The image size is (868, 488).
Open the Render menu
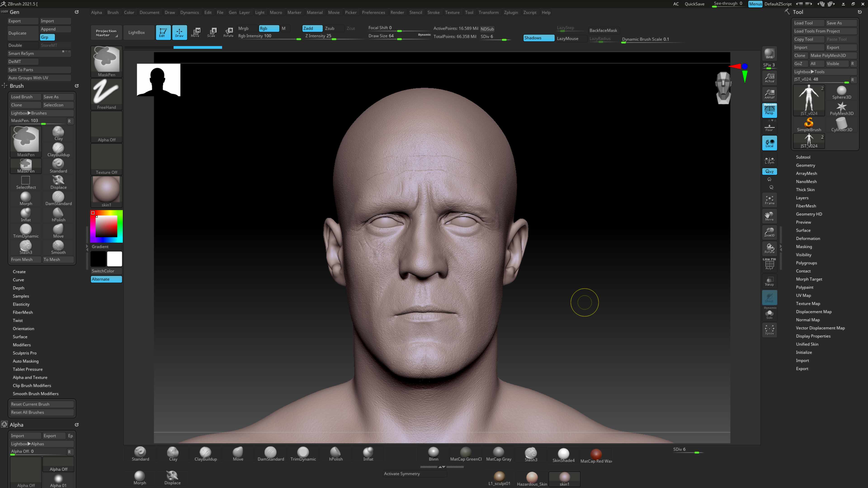click(397, 12)
